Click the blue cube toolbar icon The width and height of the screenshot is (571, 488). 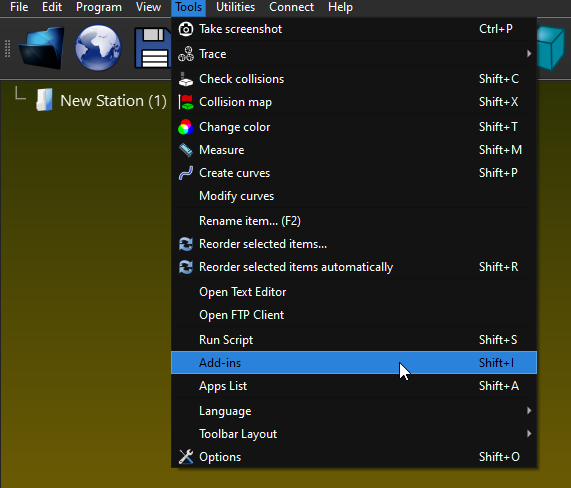click(551, 47)
